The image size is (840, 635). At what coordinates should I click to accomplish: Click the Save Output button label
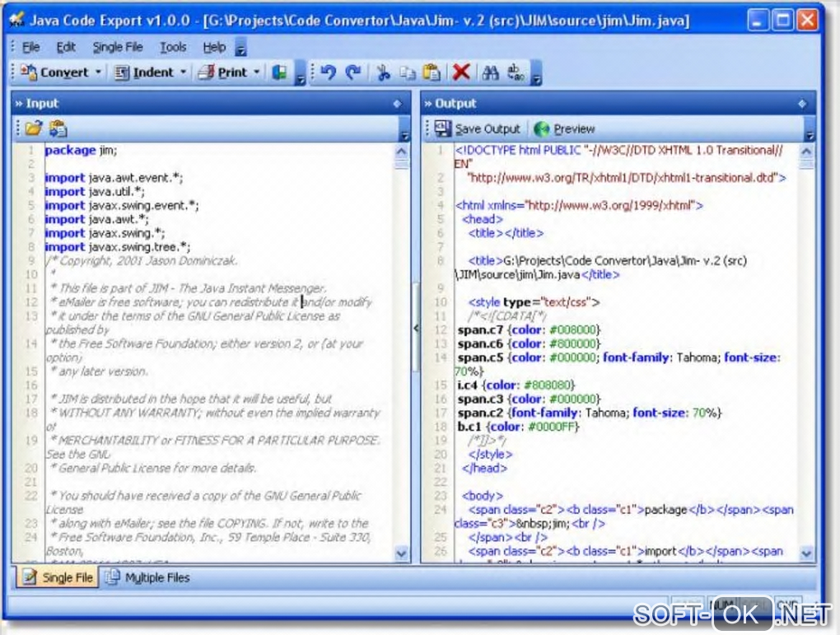488,129
